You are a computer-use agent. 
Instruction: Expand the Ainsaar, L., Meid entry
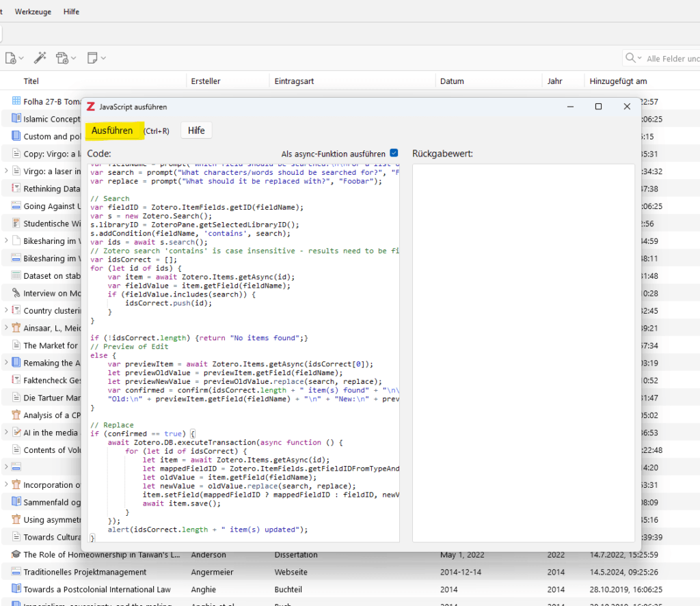tap(5, 328)
